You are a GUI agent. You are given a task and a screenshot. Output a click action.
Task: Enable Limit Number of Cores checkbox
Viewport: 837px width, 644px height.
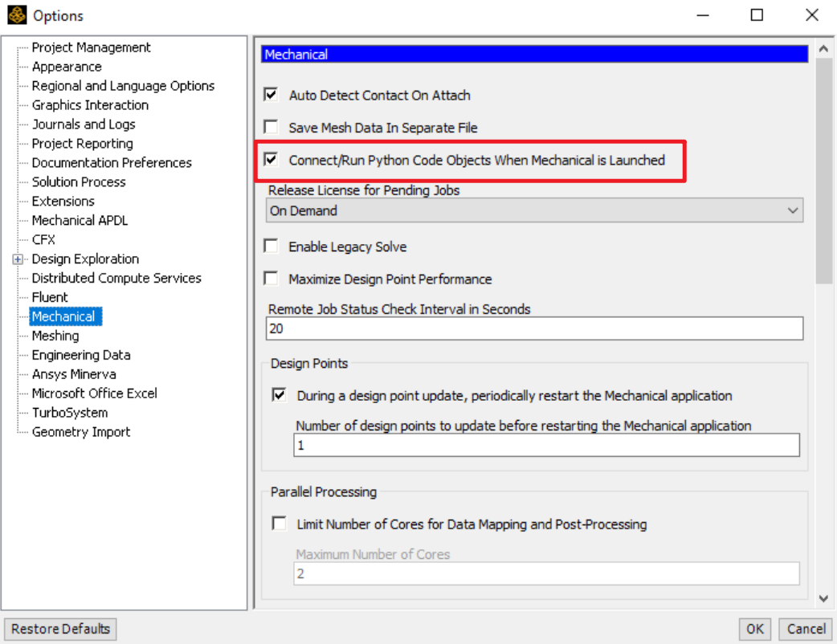(280, 524)
